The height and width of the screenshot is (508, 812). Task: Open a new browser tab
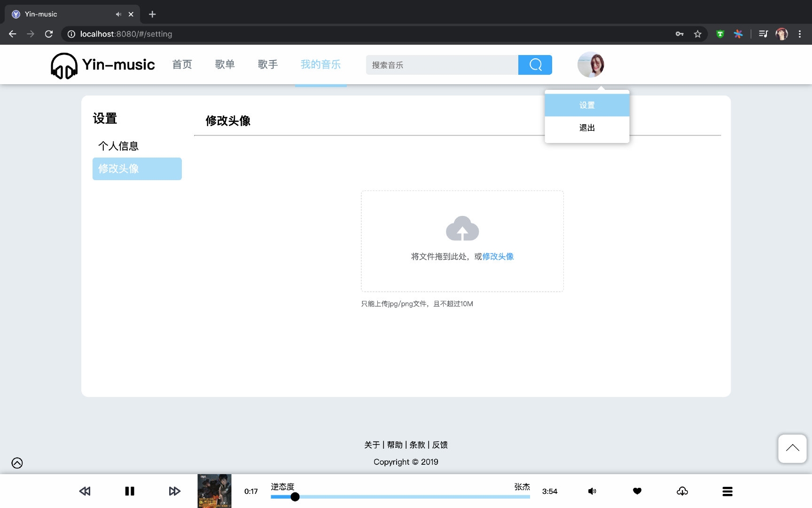(x=152, y=14)
